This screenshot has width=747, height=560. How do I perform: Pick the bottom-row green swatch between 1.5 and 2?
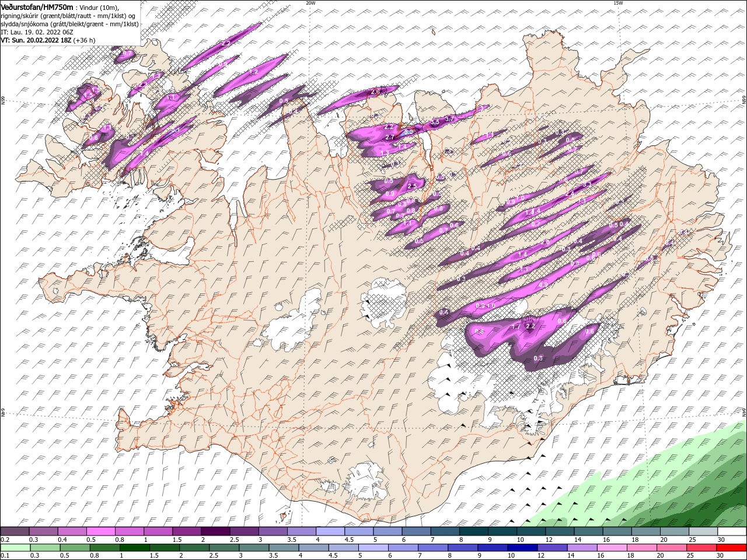[164, 547]
